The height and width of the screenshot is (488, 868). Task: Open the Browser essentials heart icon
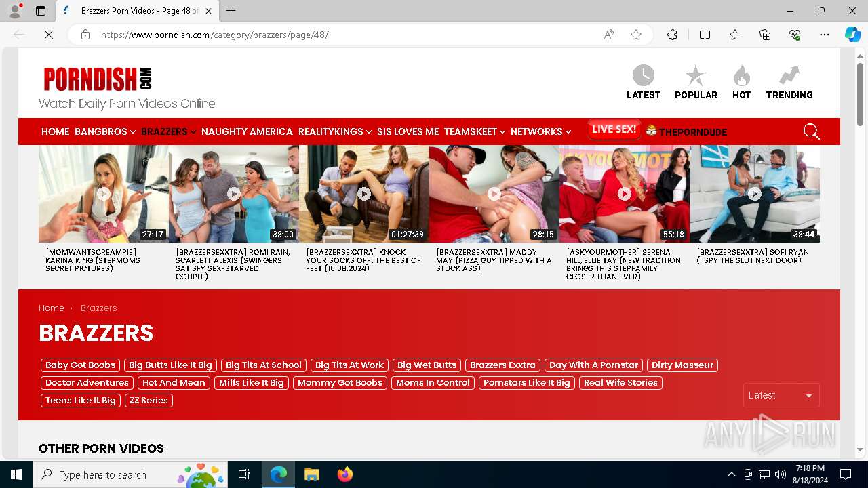coord(795,35)
